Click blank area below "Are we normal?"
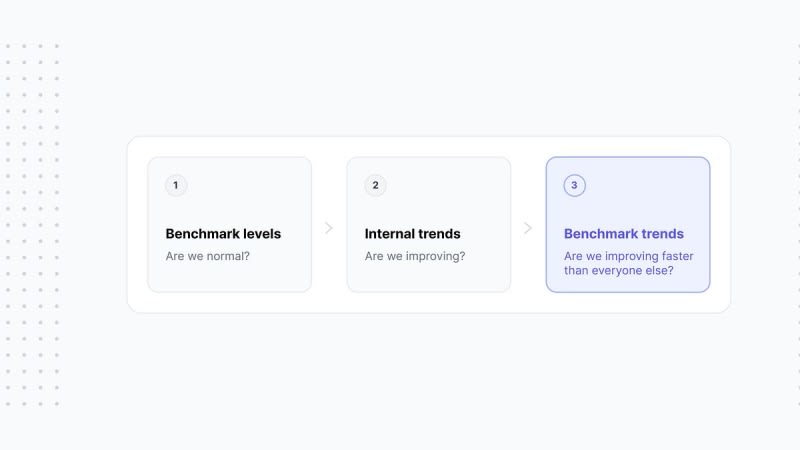The height and width of the screenshot is (450, 800). pos(230,277)
